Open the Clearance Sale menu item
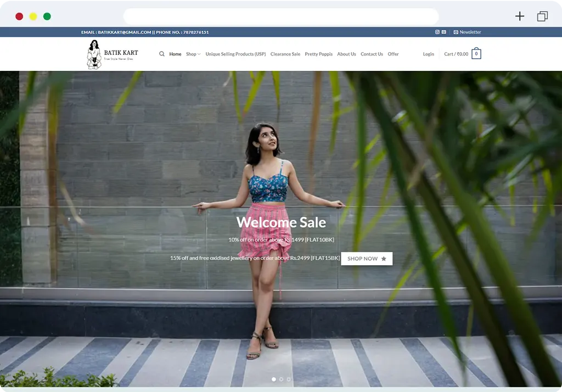 click(285, 54)
